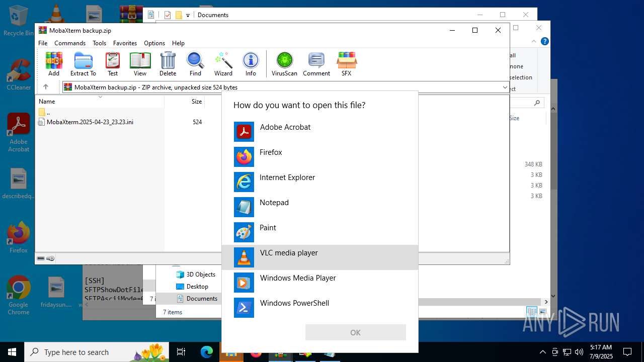Click the Comment toolbar icon
Image resolution: width=644 pixels, height=362 pixels.
pos(316,64)
